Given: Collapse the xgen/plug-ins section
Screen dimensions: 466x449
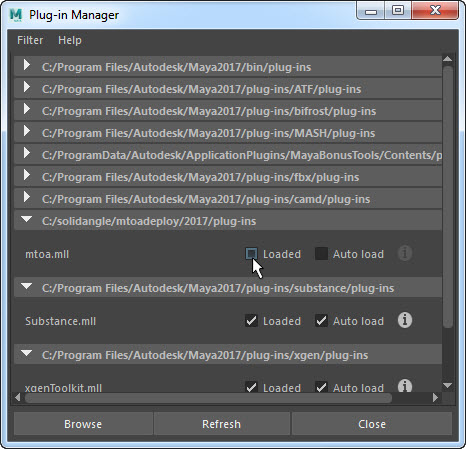Looking at the screenshot, I should (x=26, y=353).
